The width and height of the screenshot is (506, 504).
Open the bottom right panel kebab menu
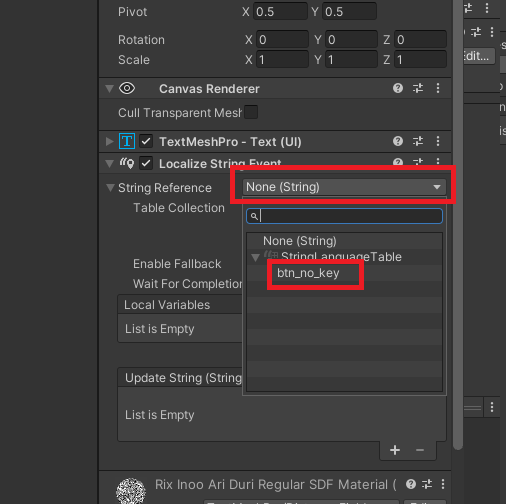click(492, 407)
